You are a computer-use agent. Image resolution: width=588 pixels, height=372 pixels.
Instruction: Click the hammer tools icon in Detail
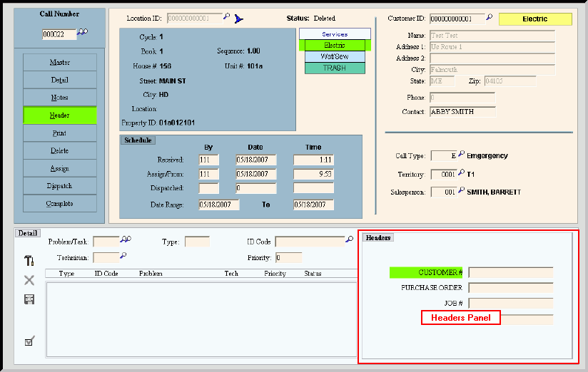(x=29, y=261)
